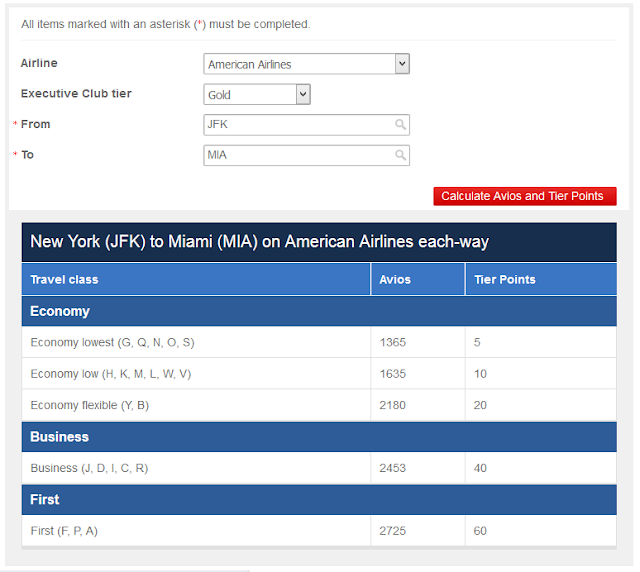Click the First (F, P, A) row label
640x572 pixels.
pyautogui.click(x=64, y=531)
